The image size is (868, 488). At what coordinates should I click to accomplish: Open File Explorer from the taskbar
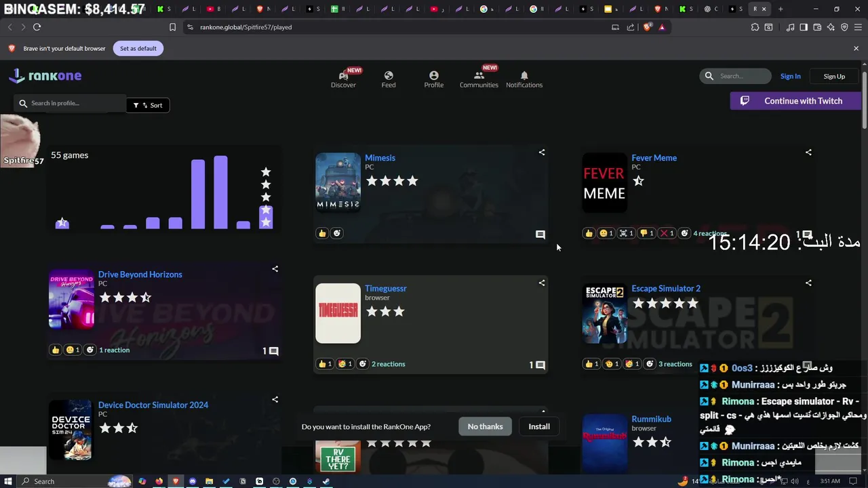[210, 481]
